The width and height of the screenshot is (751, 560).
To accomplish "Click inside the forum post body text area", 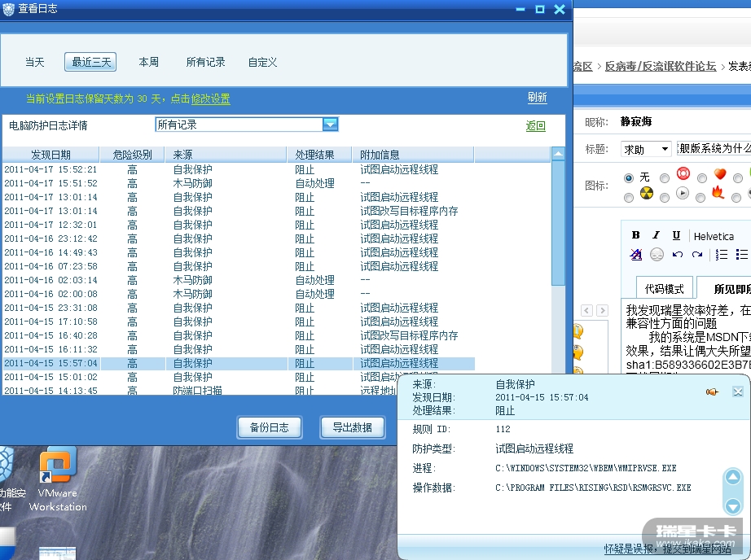I will pyautogui.click(x=687, y=335).
